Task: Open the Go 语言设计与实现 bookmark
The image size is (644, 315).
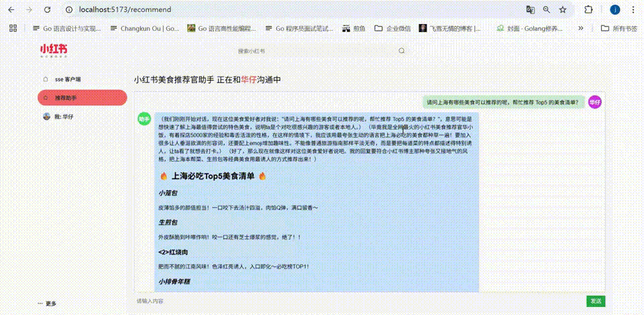Action: [67, 28]
